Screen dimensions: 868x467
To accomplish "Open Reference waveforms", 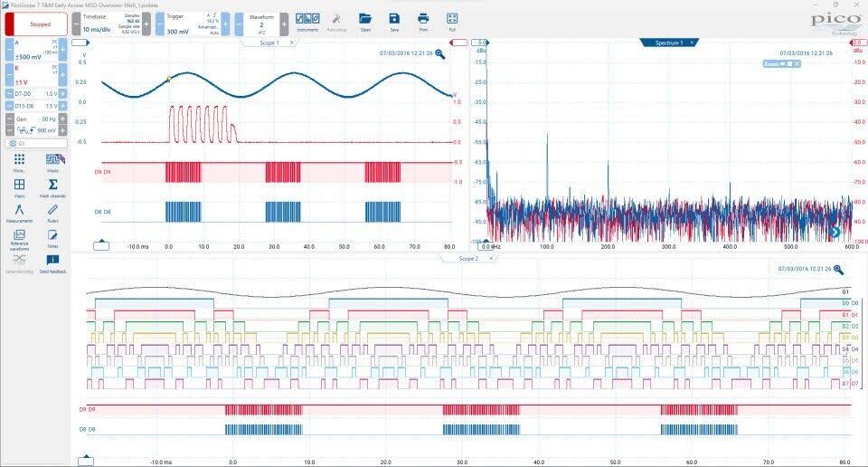I will (x=19, y=238).
